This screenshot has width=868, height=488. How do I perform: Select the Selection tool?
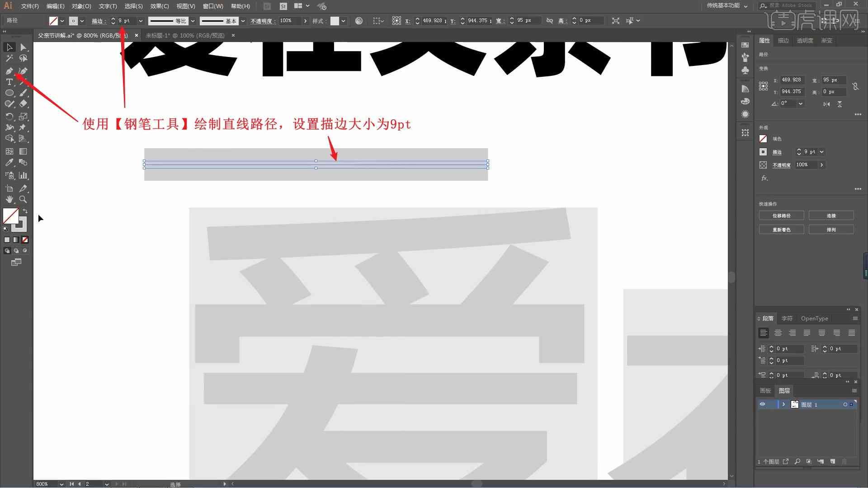[x=9, y=47]
